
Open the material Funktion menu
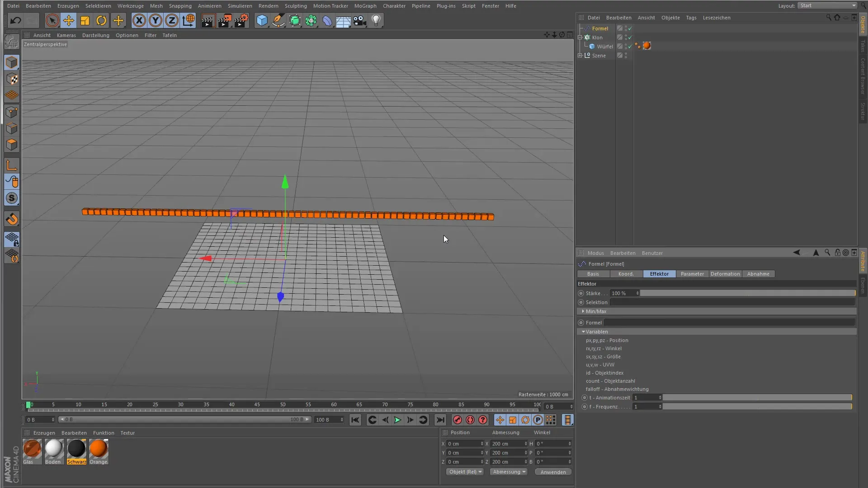click(104, 433)
